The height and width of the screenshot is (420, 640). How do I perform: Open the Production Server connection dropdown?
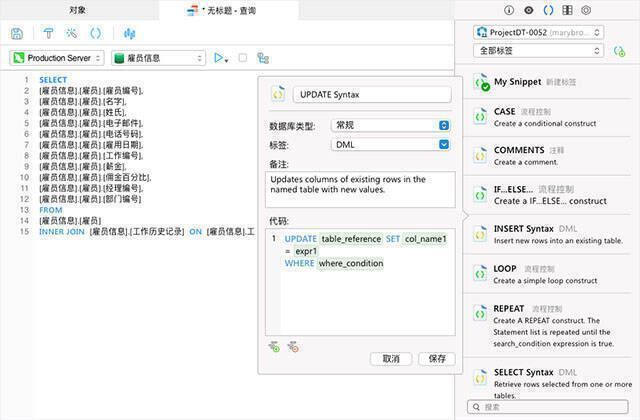coord(57,59)
